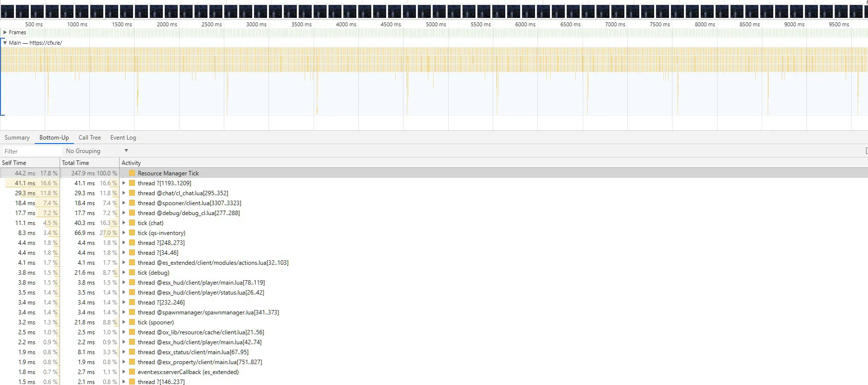Screen dimensions: 868x385
Task: Expand esx_hud status.lua[26..42] thread row
Action: tap(124, 293)
